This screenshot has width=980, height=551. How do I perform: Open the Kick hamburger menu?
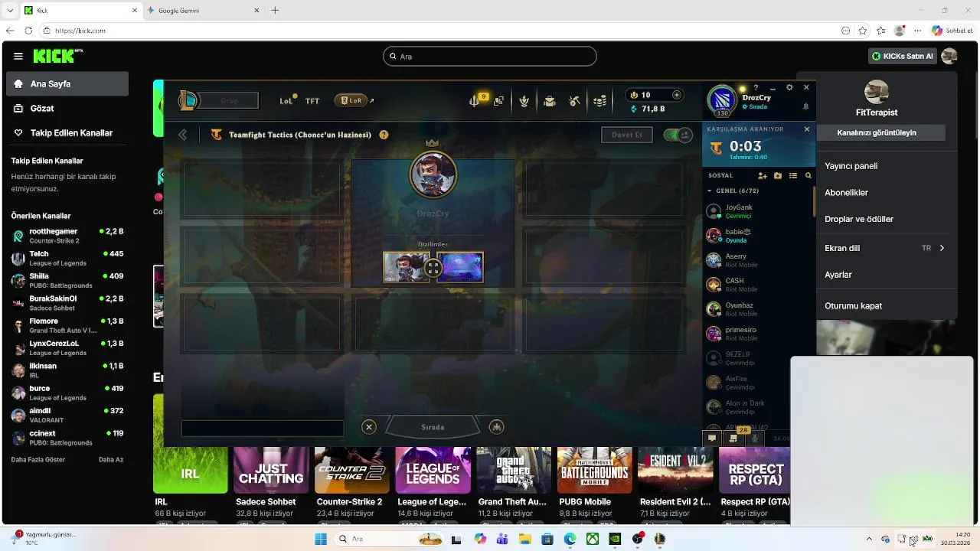point(18,56)
